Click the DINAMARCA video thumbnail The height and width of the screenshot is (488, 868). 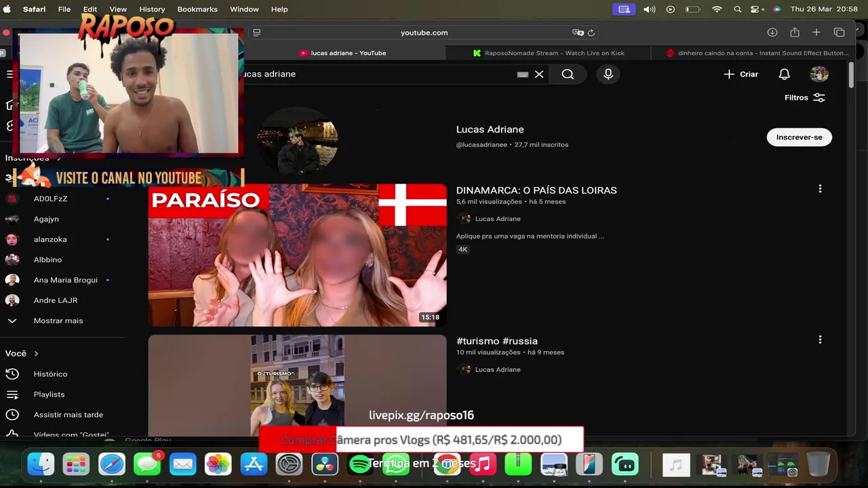[x=297, y=256]
